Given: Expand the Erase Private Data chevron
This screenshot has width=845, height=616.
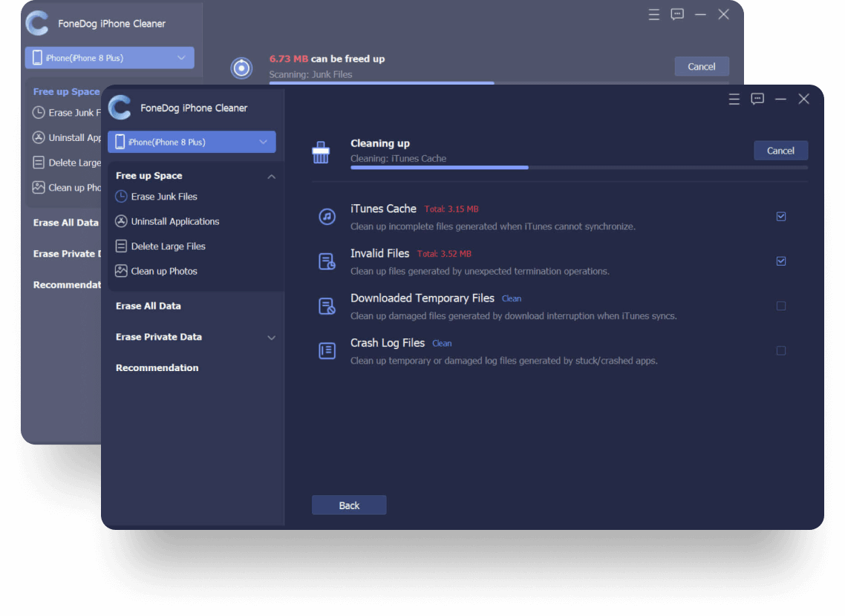Looking at the screenshot, I should [272, 338].
